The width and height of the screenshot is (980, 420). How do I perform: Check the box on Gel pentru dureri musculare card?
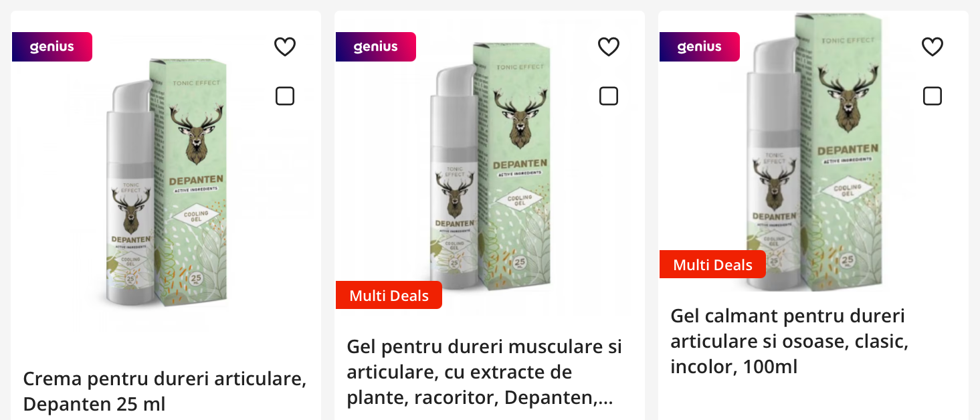[609, 96]
